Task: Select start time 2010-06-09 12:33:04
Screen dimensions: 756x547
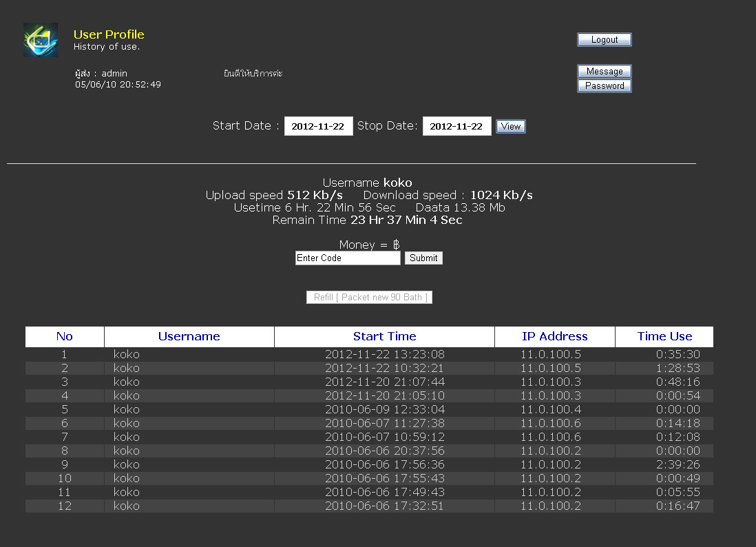Action: [x=384, y=409]
